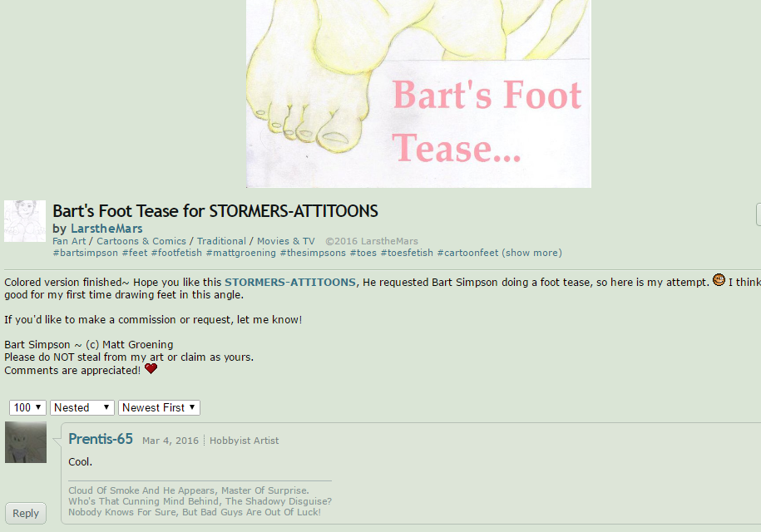Open STORMERS-ATTITOONS mention link in description
Screen dimensions: 761x532
290,283
